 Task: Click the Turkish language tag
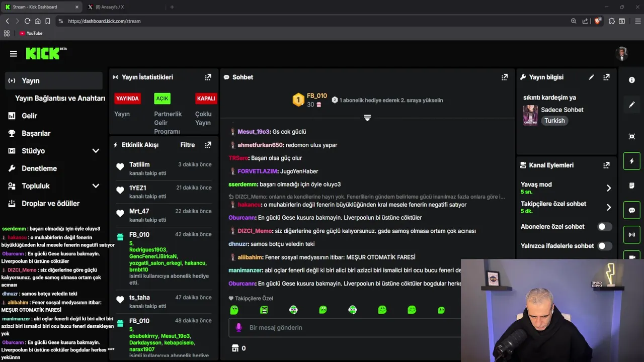(x=554, y=121)
